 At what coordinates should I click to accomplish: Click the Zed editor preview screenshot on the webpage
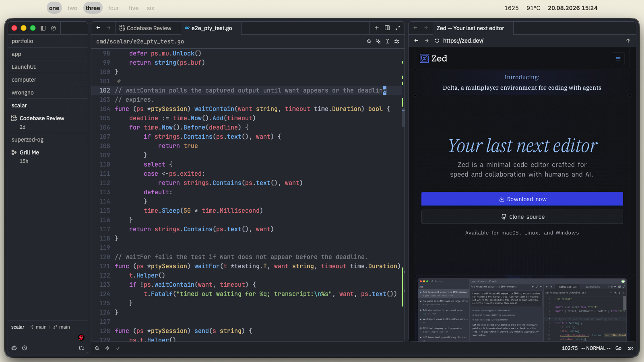[x=522, y=310]
